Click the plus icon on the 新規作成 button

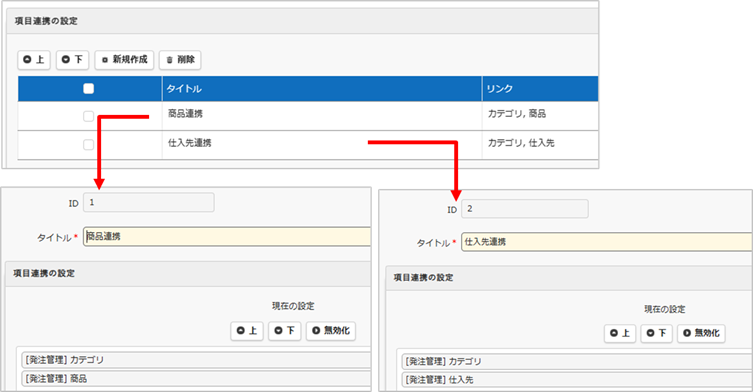(x=105, y=61)
